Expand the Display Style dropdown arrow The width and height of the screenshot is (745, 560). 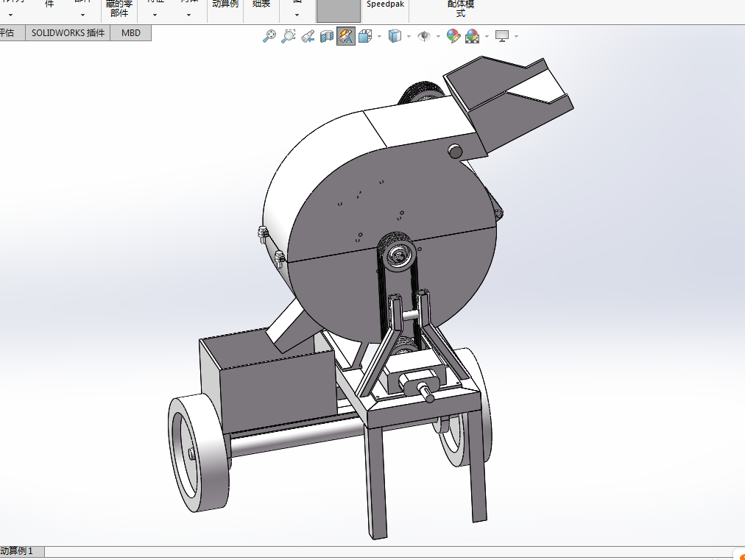409,37
